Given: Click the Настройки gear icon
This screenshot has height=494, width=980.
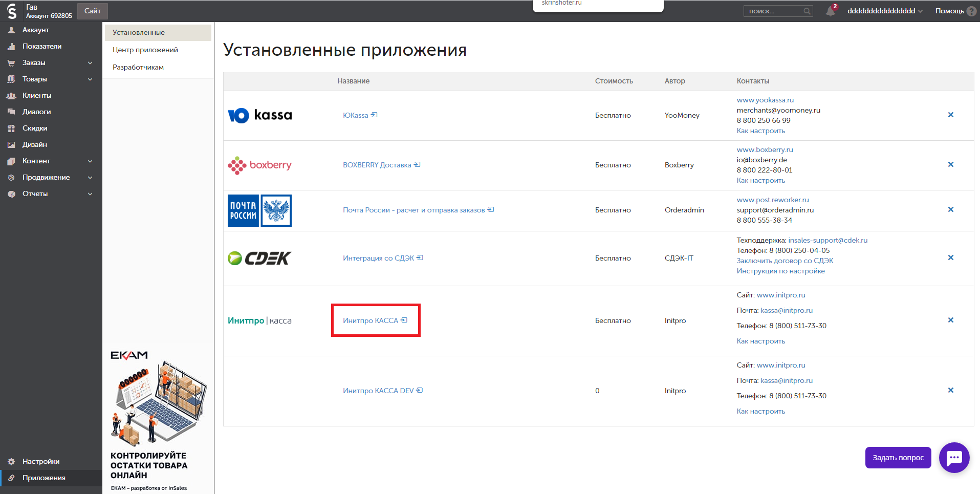Looking at the screenshot, I should tap(11, 462).
